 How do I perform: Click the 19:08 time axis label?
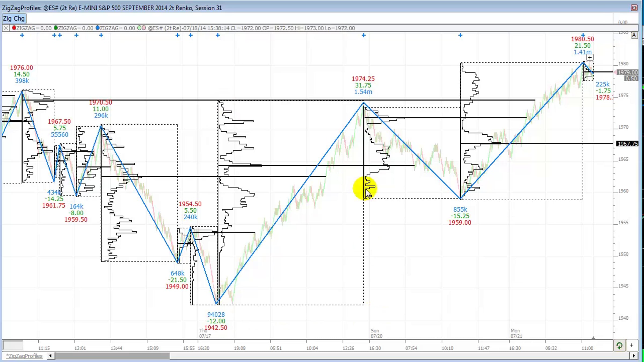240,348
